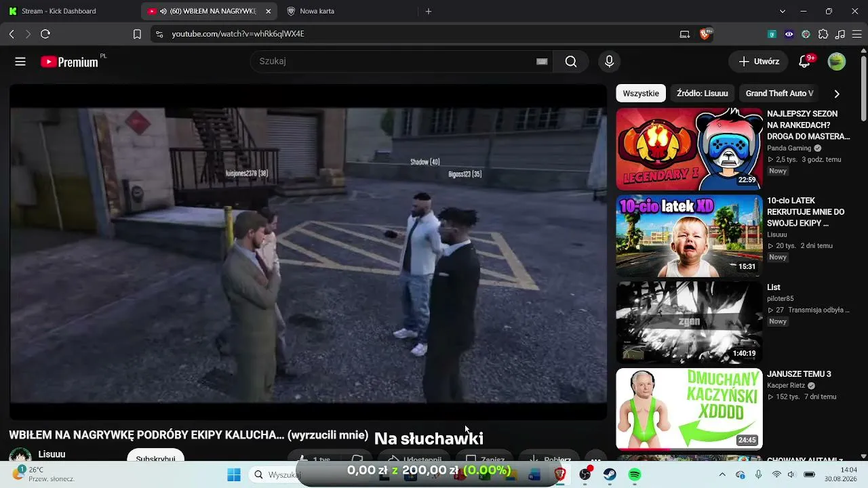Open the JANUSZE TEMU 3 video title
Screen dimensions: 868x488
(799, 374)
